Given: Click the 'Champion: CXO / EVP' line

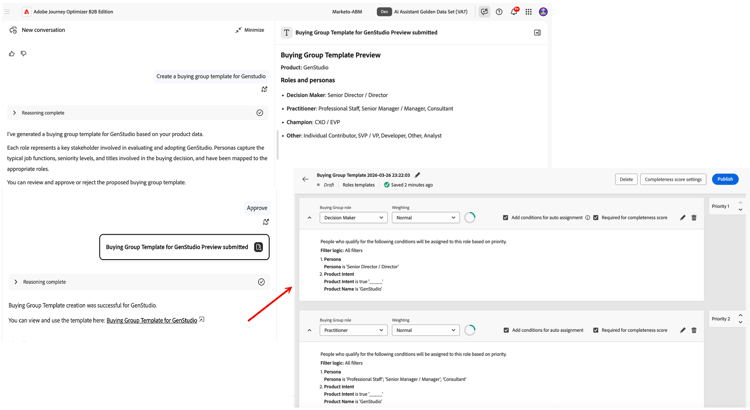Looking at the screenshot, I should 313,122.
